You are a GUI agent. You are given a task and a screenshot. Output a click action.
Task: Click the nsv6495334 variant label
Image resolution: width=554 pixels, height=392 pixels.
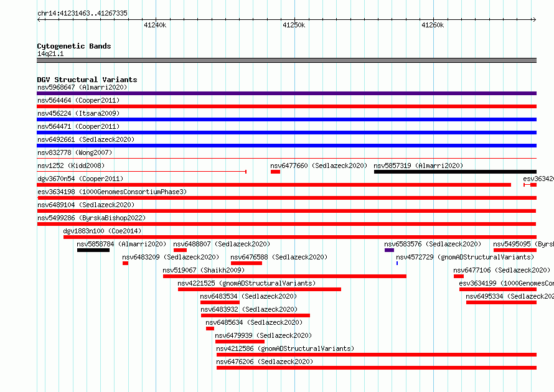510,296
